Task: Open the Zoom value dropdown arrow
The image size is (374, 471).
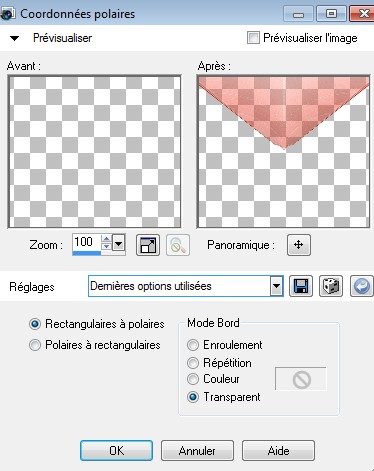Action: (118, 244)
